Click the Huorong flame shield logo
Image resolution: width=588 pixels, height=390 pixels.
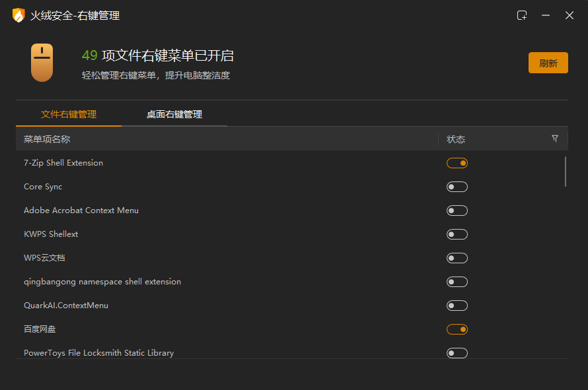[x=18, y=15]
